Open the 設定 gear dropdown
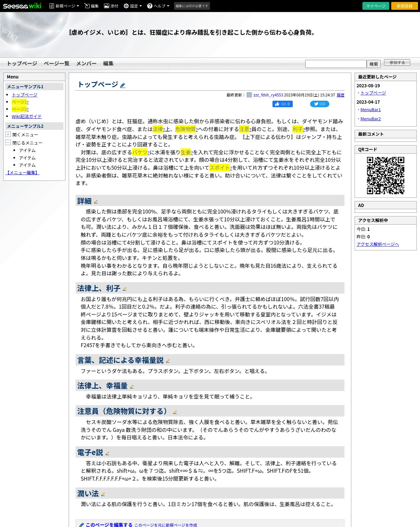 click(x=132, y=6)
